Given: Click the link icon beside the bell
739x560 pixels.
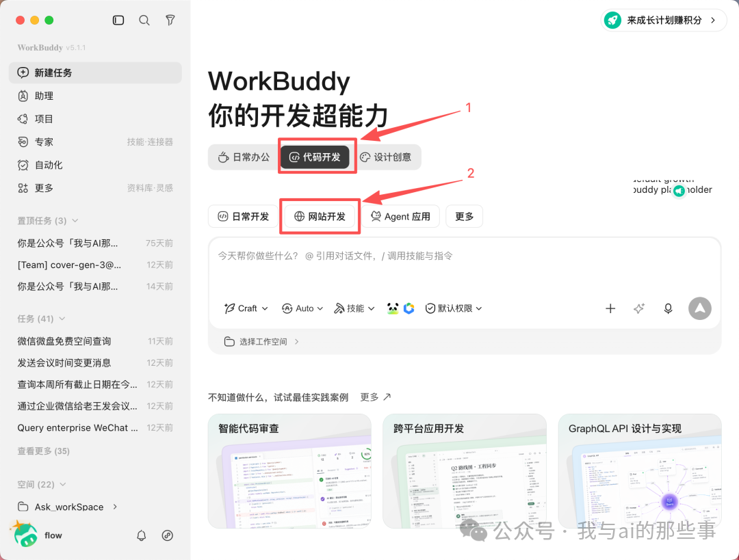Looking at the screenshot, I should coord(168,535).
